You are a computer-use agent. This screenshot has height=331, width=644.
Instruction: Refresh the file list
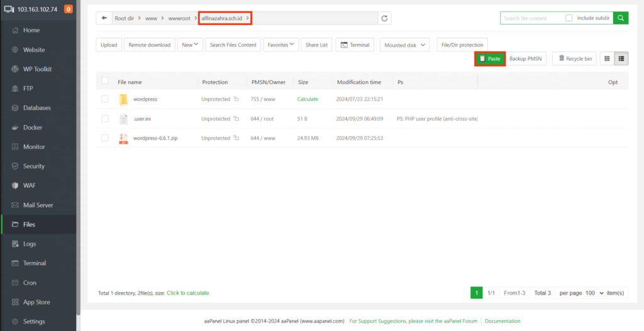pos(385,19)
